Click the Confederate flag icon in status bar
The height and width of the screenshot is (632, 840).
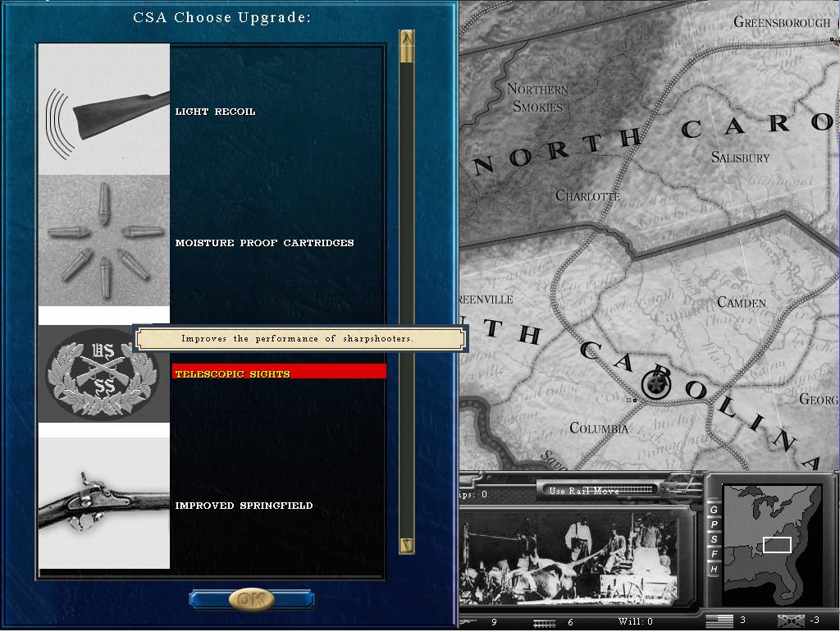(x=791, y=621)
